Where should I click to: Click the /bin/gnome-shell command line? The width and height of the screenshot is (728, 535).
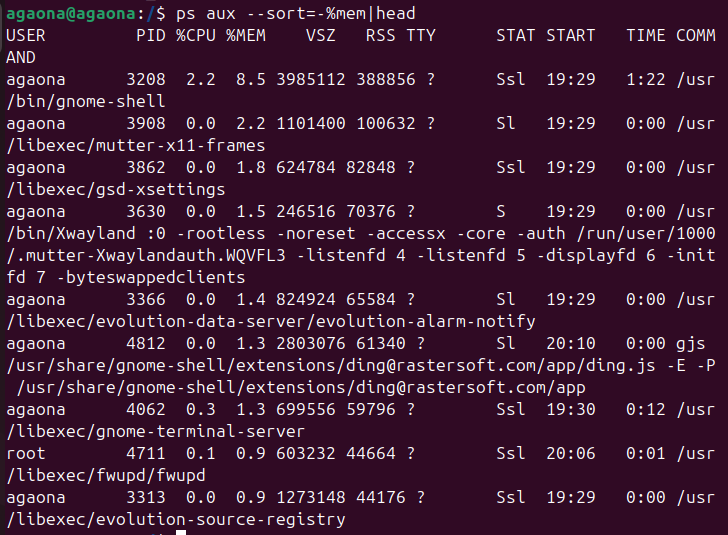pos(86,101)
